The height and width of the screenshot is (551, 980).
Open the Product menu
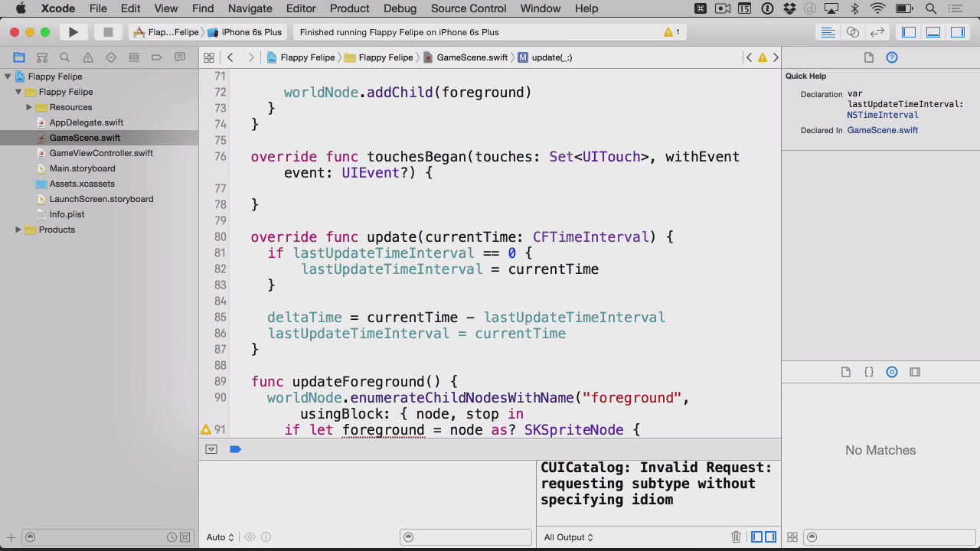(350, 8)
